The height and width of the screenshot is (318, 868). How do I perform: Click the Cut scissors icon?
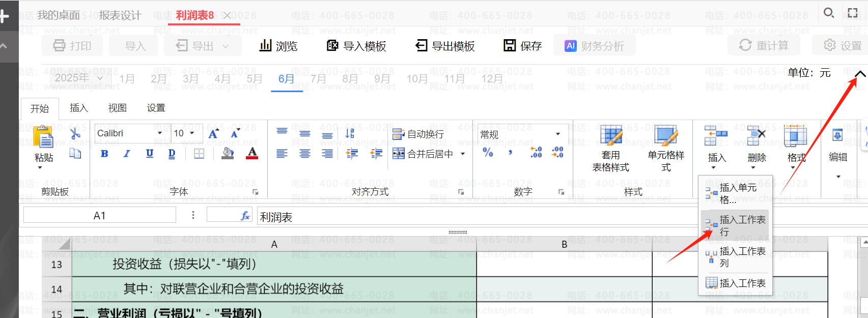[x=75, y=133]
